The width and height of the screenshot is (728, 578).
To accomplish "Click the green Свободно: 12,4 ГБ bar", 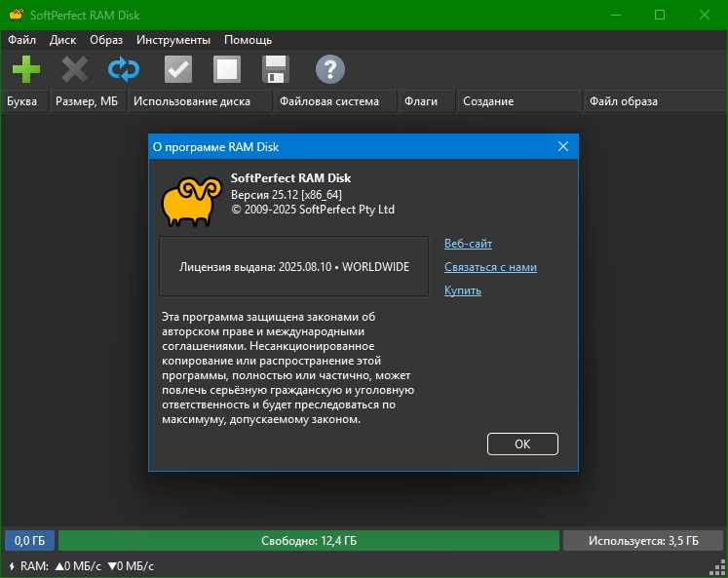I will 309,540.
